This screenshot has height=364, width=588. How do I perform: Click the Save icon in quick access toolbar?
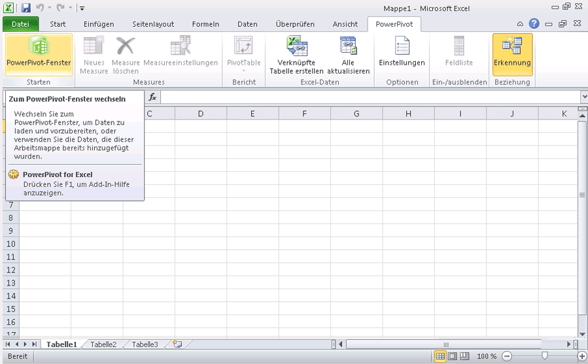coord(26,8)
